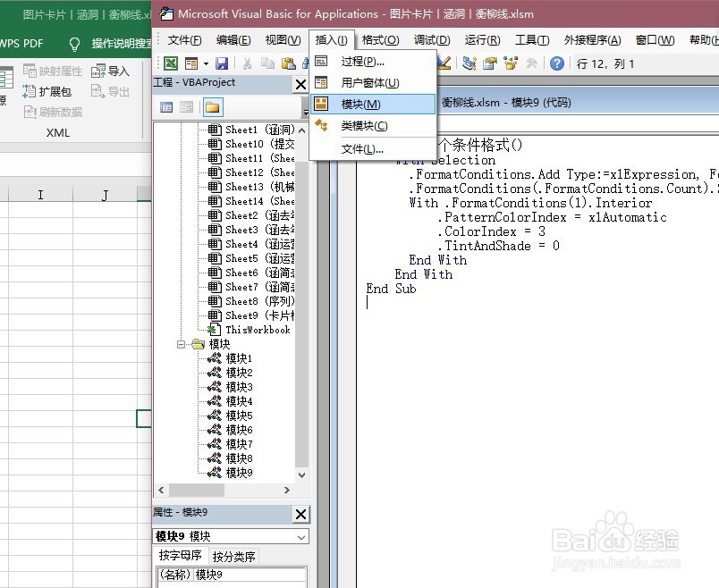The image size is (719, 588).
Task: Choose 用户窗体(U) from Insert menu
Action: (372, 83)
